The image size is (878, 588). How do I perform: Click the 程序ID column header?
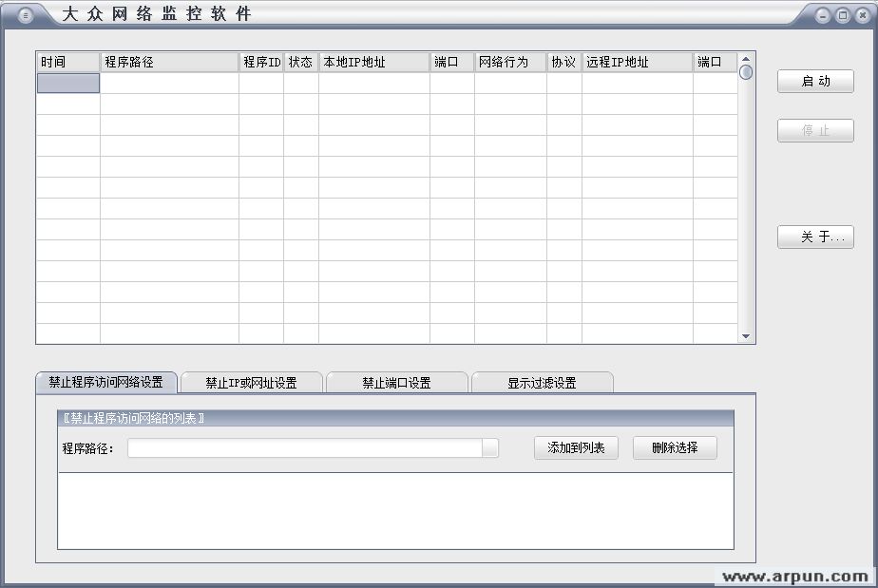261,62
